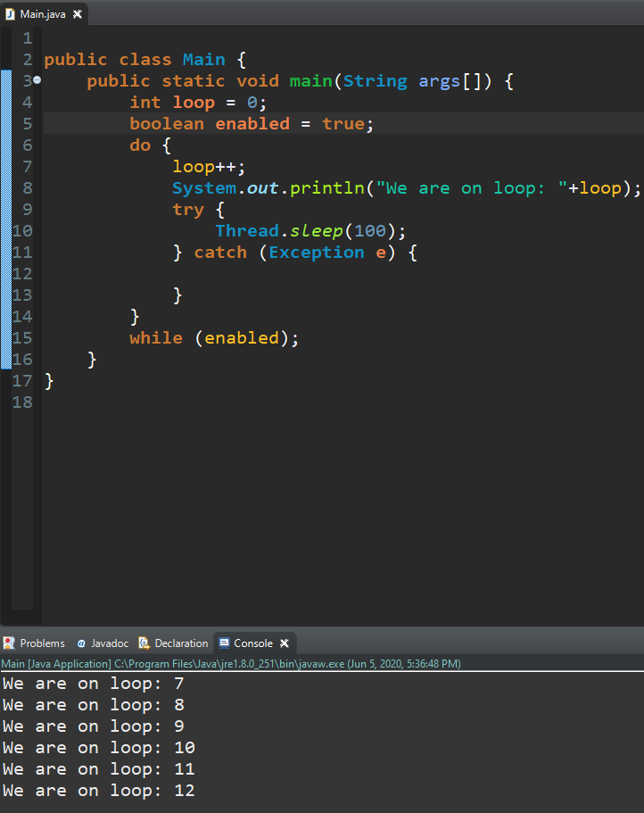Image resolution: width=644 pixels, height=813 pixels.
Task: Click the Declaration view icon
Action: [x=144, y=643]
